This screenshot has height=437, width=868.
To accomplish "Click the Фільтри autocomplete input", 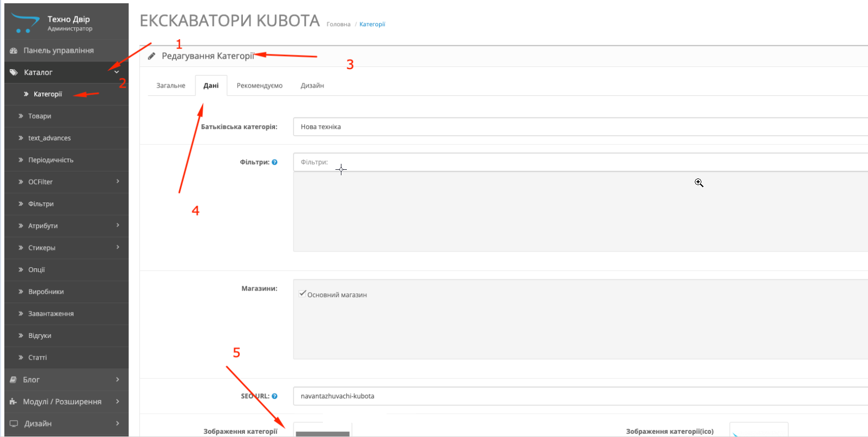I will point(580,162).
